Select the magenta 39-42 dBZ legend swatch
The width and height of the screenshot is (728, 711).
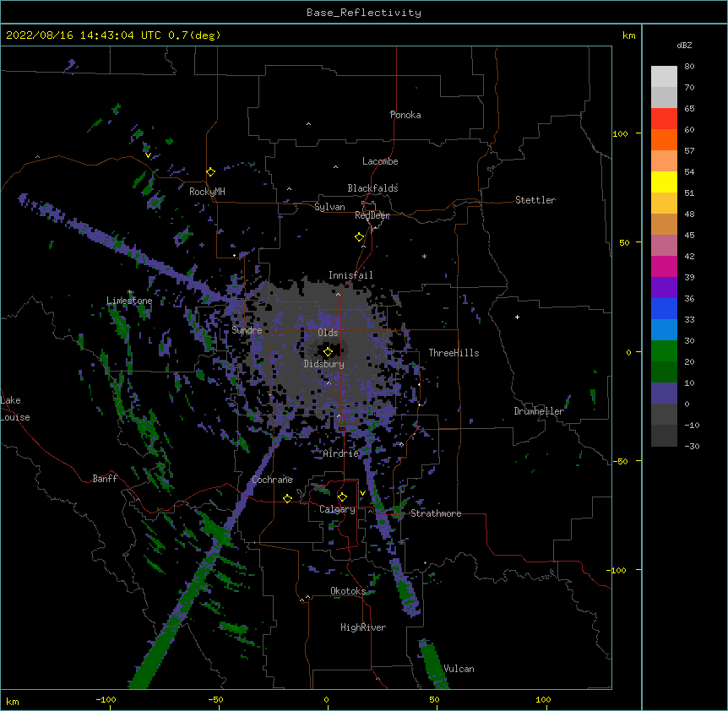(664, 266)
